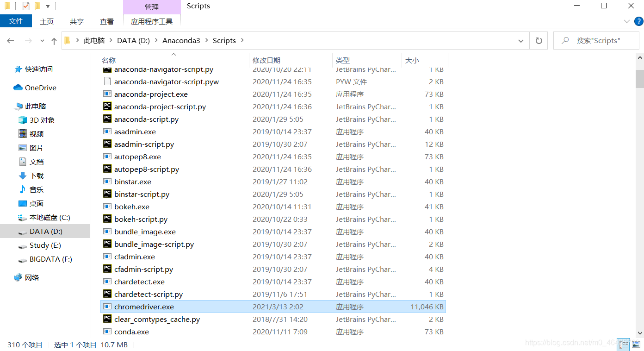Select file asadmin.exe

135,132
